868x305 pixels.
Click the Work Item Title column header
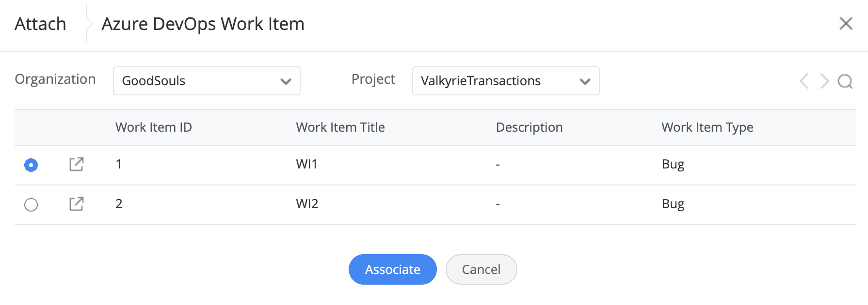pos(340,127)
